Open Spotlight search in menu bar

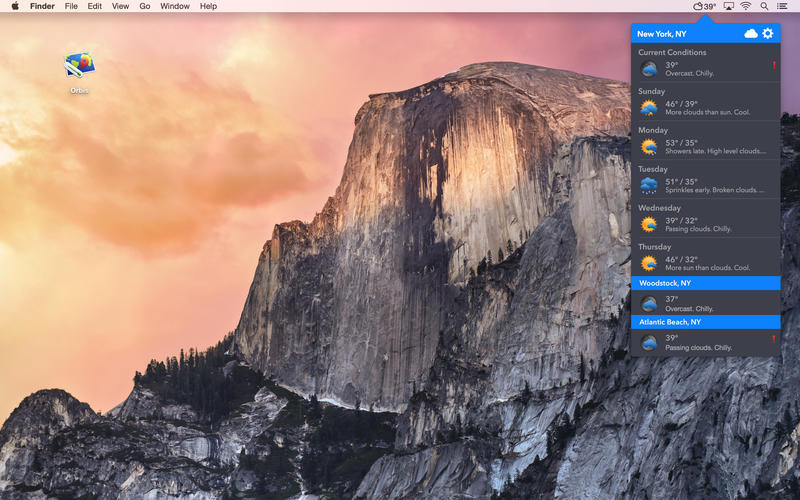coord(764,6)
